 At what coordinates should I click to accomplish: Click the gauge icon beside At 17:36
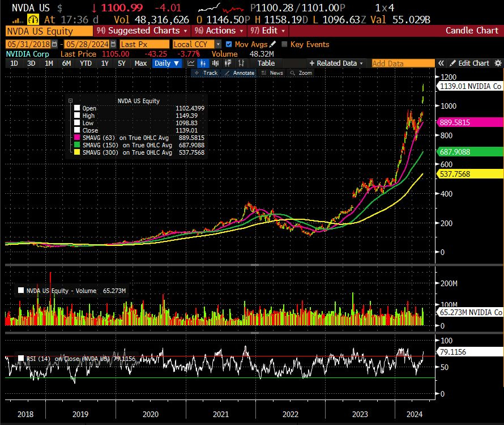coord(33,20)
